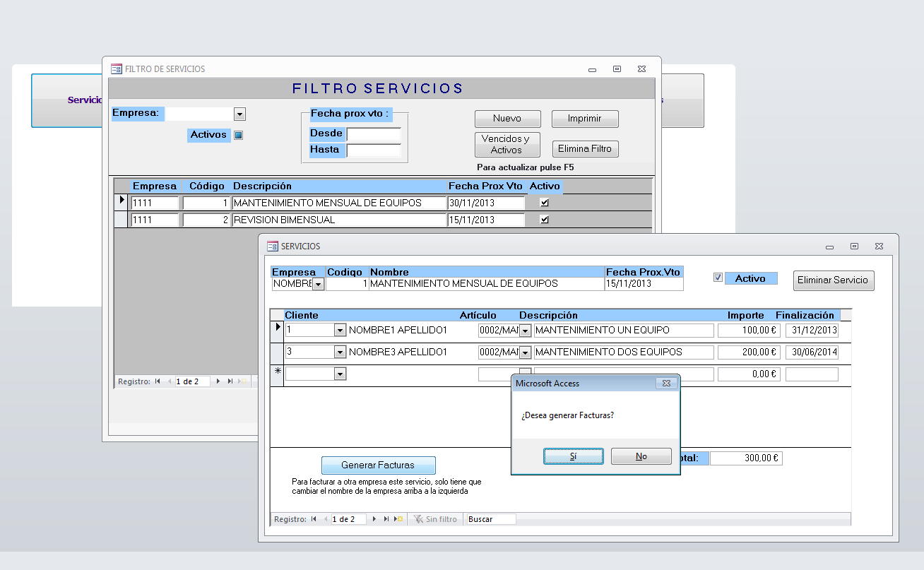Open Cliente dropdown for NOMBRE3 APELLIDO1
The width and height of the screenshot is (924, 570).
340,352
